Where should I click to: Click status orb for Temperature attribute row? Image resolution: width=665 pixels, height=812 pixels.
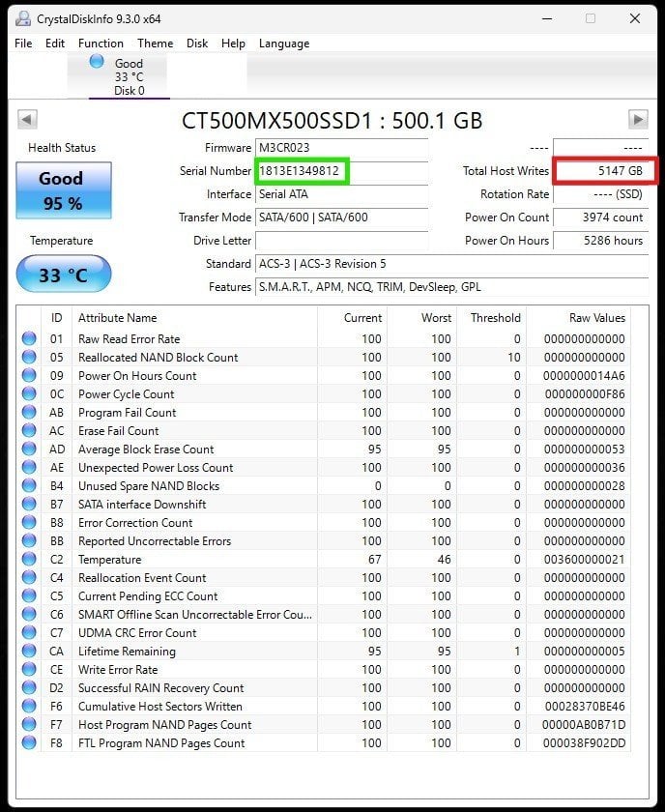click(29, 560)
